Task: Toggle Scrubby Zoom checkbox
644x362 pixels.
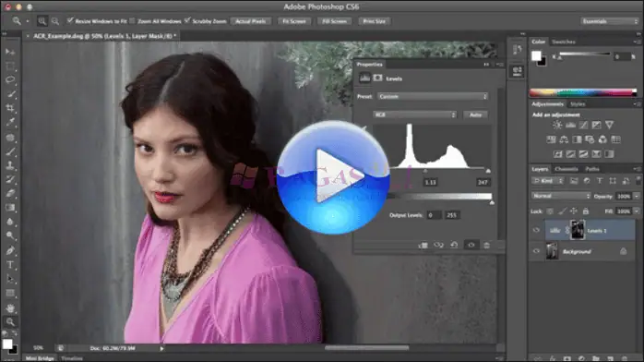Action: pyautogui.click(x=187, y=20)
